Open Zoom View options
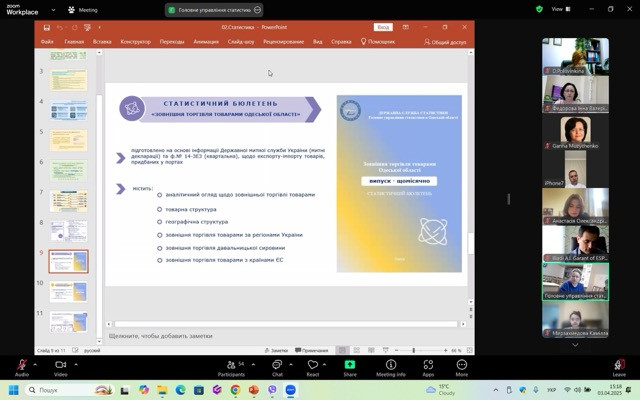The height and width of the screenshot is (400, 640). [x=561, y=9]
